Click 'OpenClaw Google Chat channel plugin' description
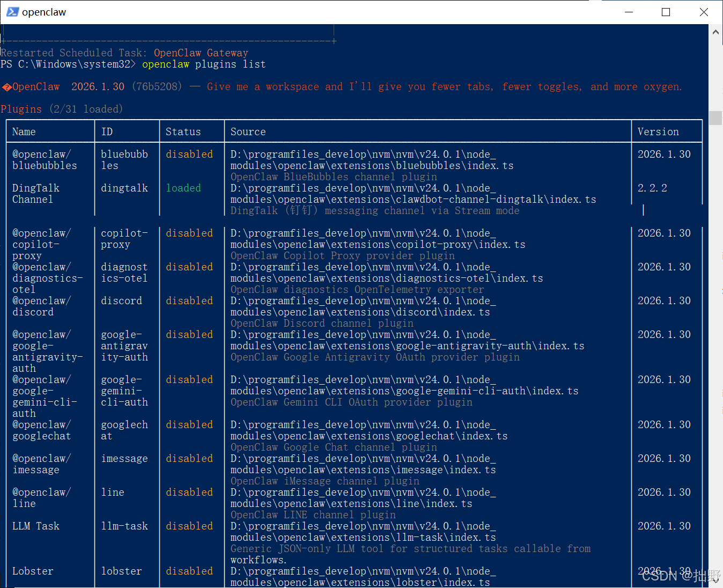This screenshot has height=588, width=723. tap(334, 447)
